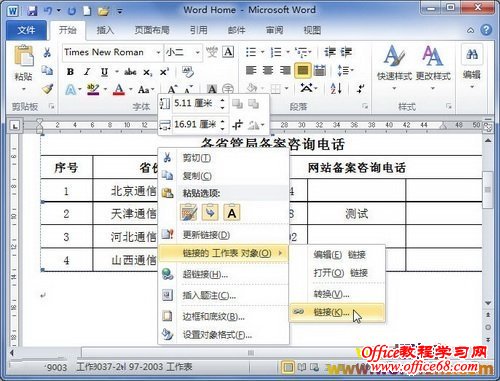This screenshot has height=381, width=500.
Task: Click the Bullets list icon
Action: tap(251, 52)
